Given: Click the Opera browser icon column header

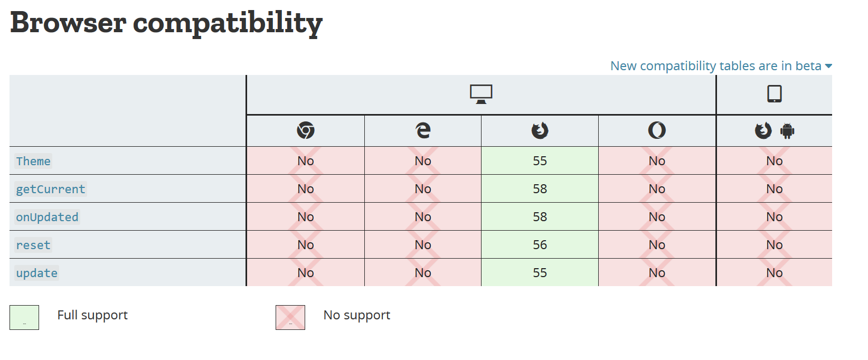Looking at the screenshot, I should [657, 130].
